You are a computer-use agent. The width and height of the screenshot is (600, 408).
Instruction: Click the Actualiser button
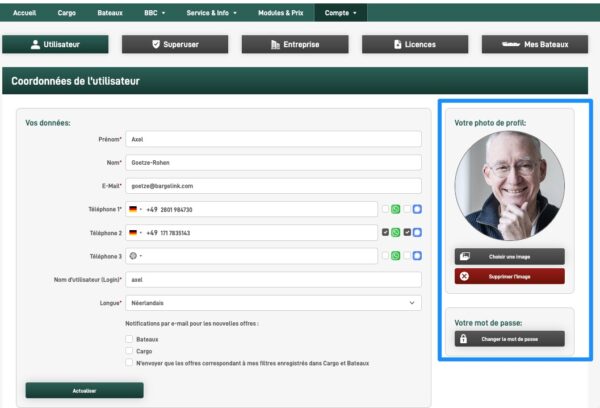pos(85,390)
